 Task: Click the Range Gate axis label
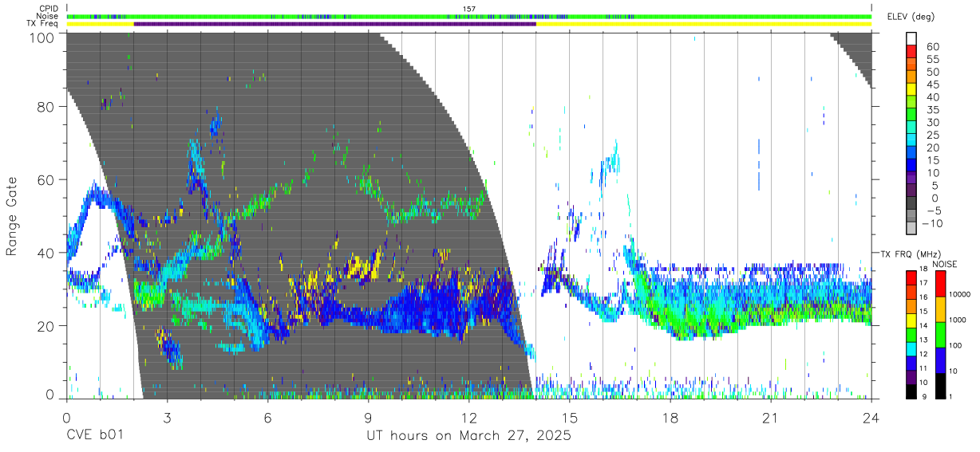click(12, 216)
